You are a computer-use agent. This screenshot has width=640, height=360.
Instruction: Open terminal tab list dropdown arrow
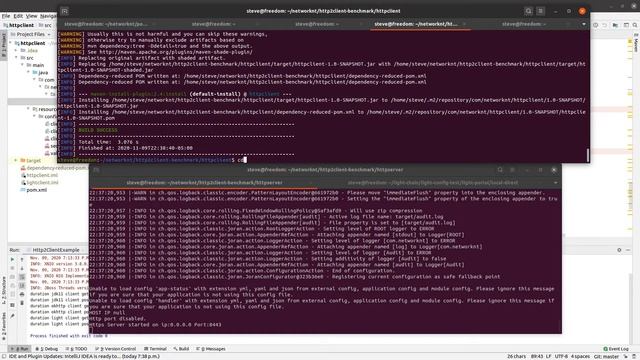pos(584,24)
